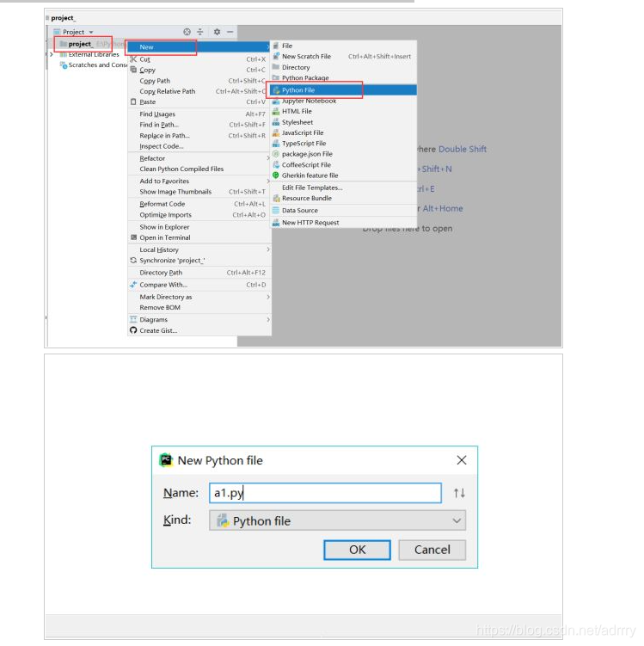Viewport: 644px width, 646px height.
Task: Choose Copy from the context menu
Action: pos(199,70)
